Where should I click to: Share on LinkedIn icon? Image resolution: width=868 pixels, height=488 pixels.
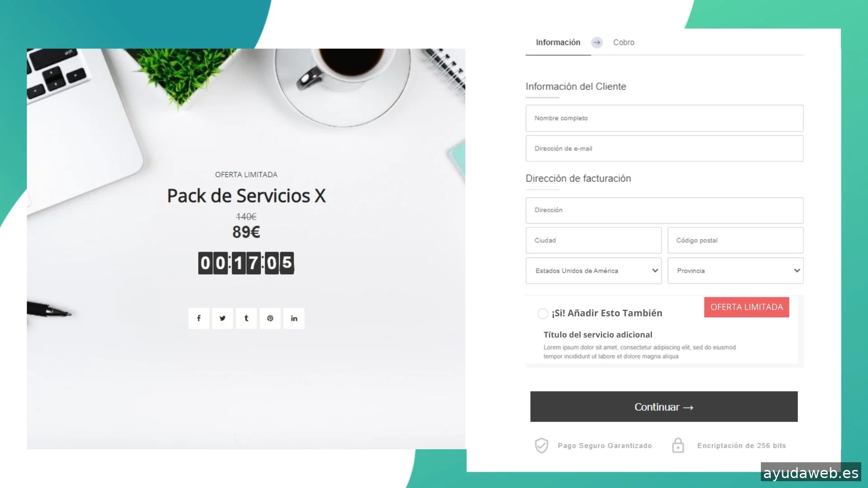coord(294,318)
